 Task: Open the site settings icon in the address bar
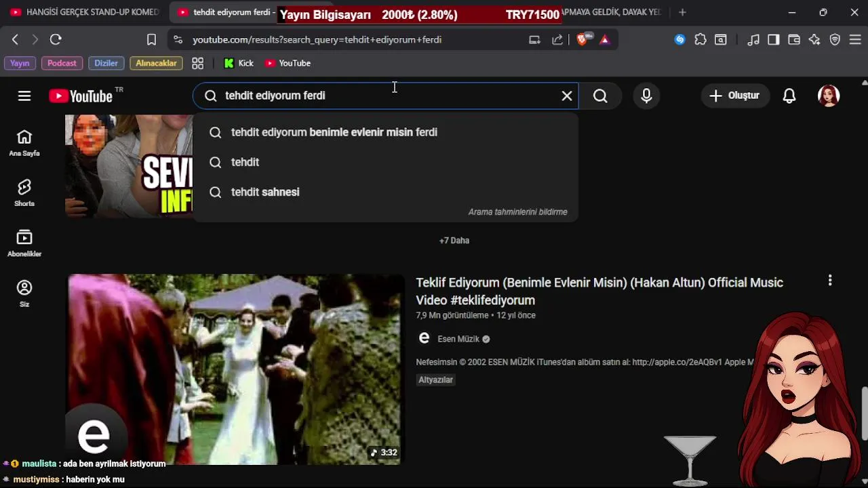(x=178, y=39)
